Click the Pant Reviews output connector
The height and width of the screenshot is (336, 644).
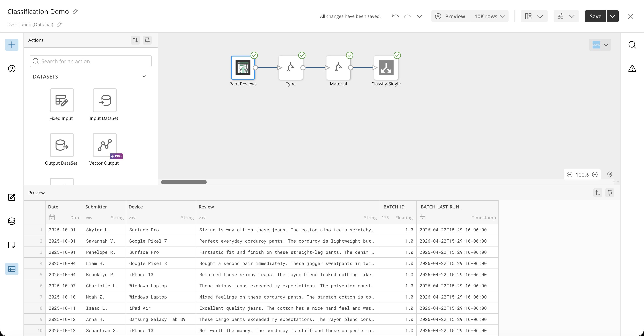pyautogui.click(x=255, y=67)
